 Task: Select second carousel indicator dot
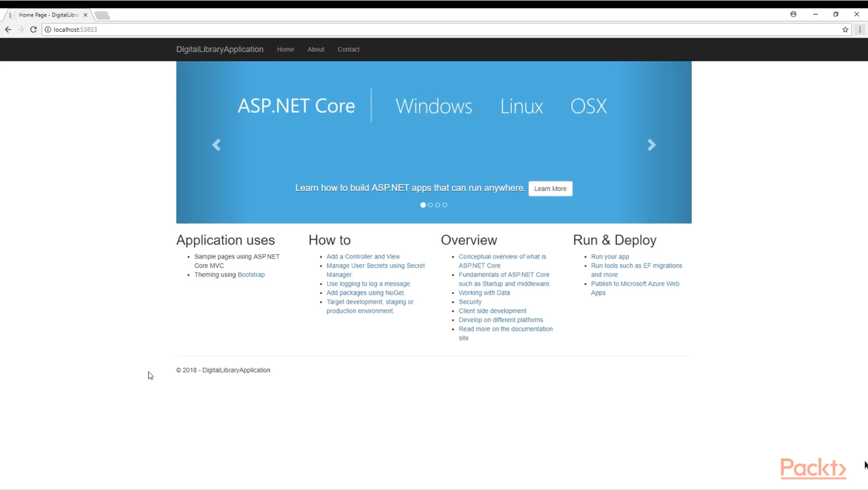430,205
